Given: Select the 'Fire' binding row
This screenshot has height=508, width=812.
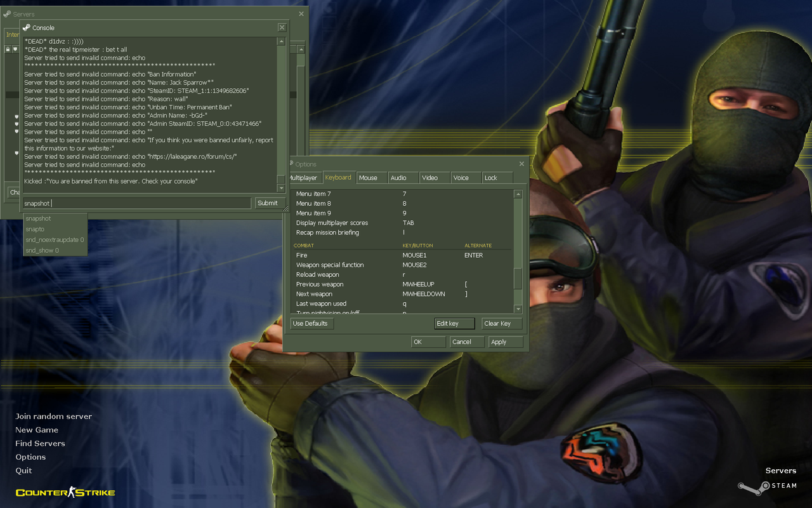Looking at the screenshot, I should (x=402, y=255).
